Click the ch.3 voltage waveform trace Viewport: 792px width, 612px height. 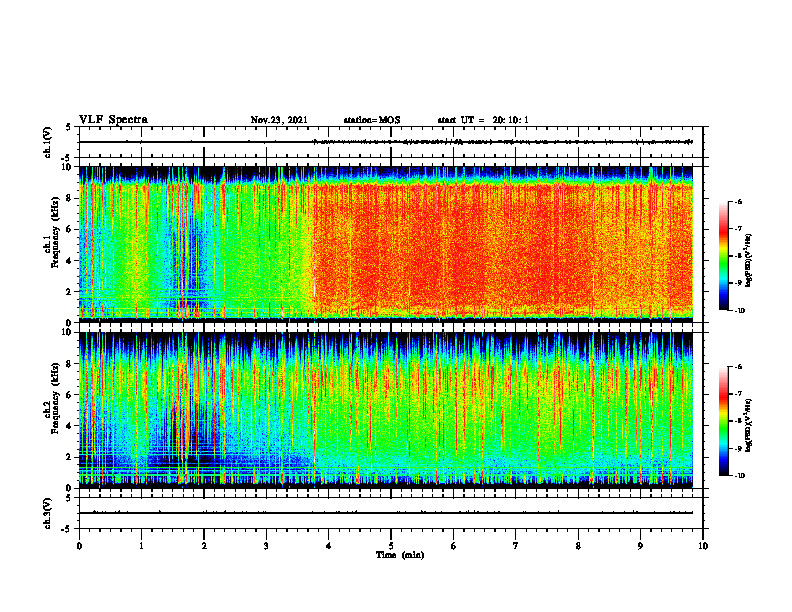click(x=385, y=513)
